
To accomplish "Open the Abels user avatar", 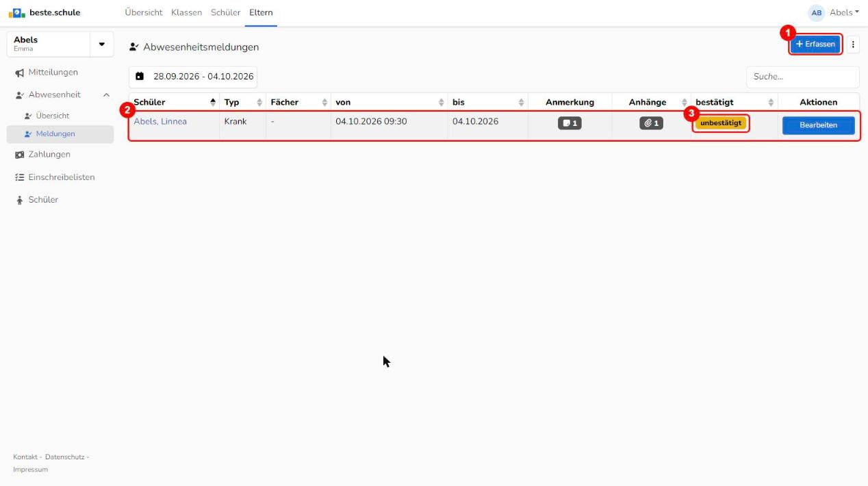I will click(x=816, y=12).
